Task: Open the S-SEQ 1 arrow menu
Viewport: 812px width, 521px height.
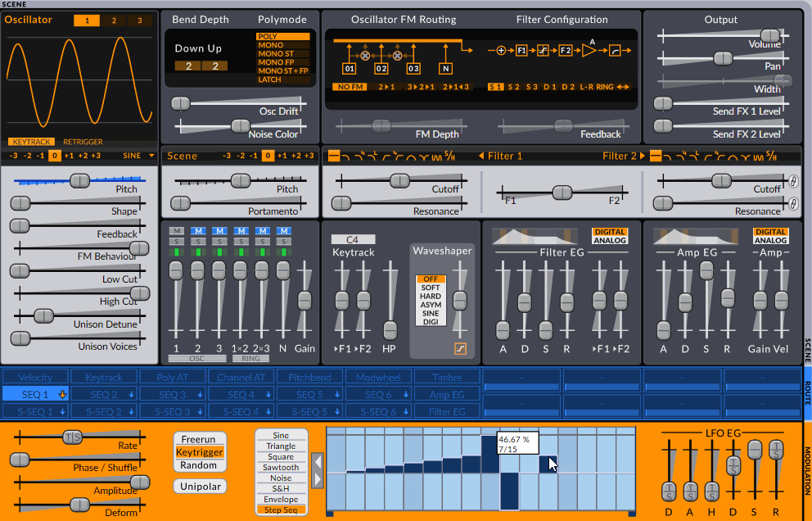Action: click(63, 411)
